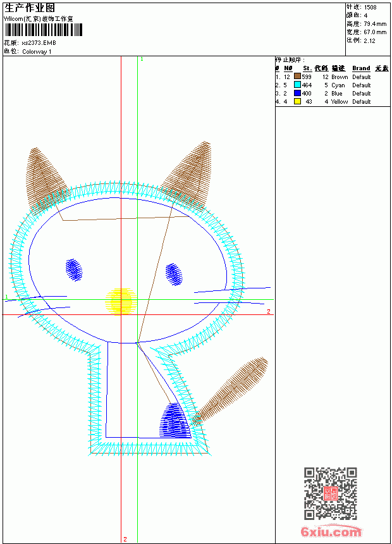The width and height of the screenshot is (392, 544).
Task: Click the blue stitched paw on the body
Action: pos(175,421)
